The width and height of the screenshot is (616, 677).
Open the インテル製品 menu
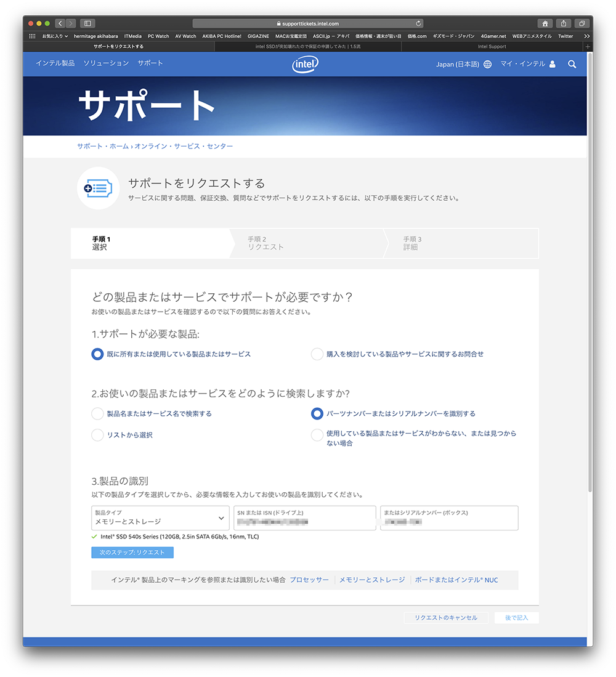[55, 63]
